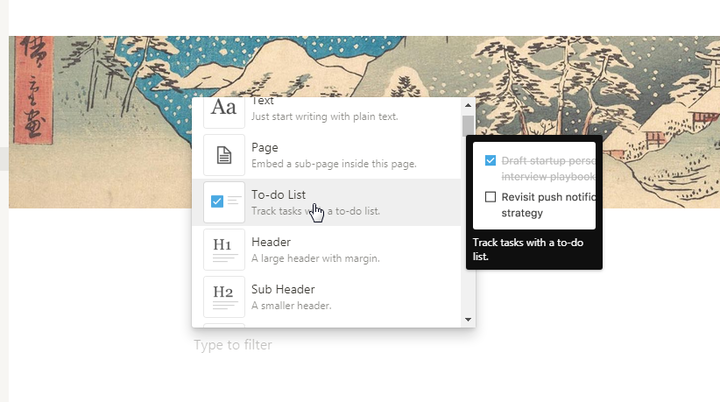Click the 'Revisit push notific' preview text
Screen dimensions: 720x402
(x=548, y=197)
